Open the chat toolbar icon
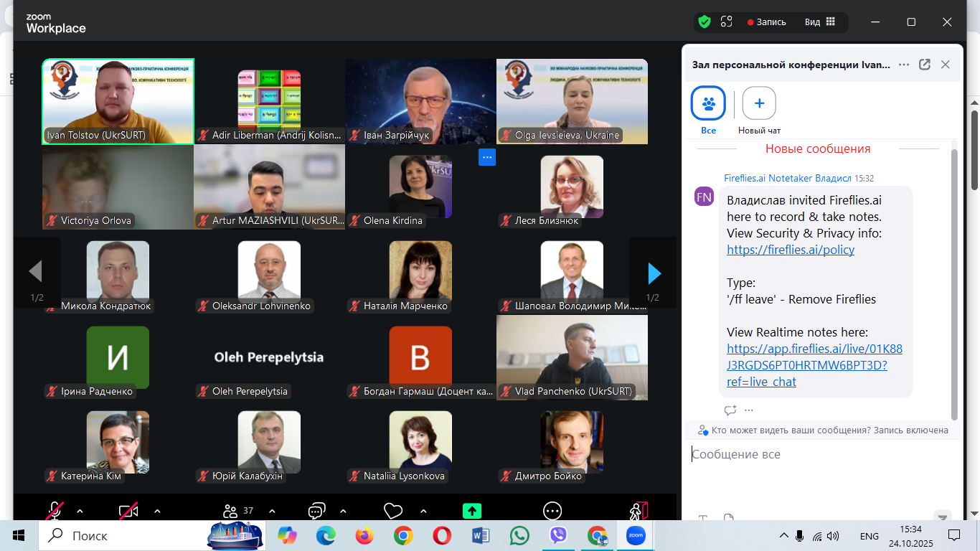 (x=316, y=511)
